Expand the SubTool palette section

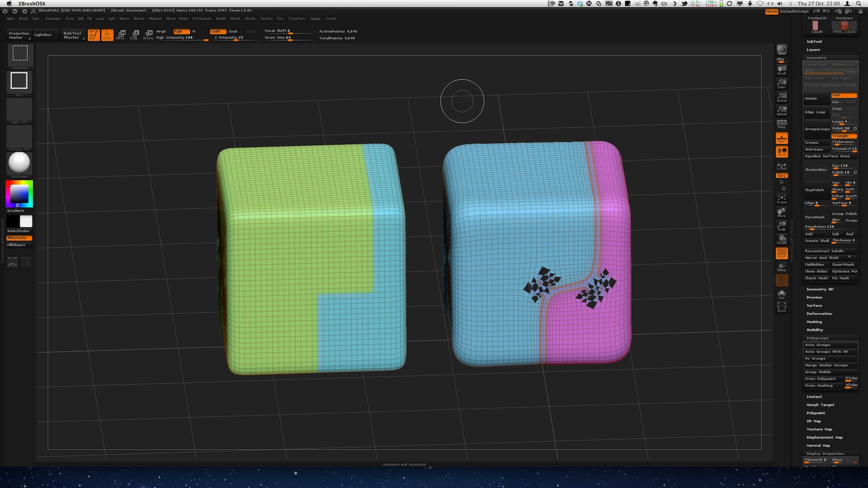pyautogui.click(x=814, y=42)
